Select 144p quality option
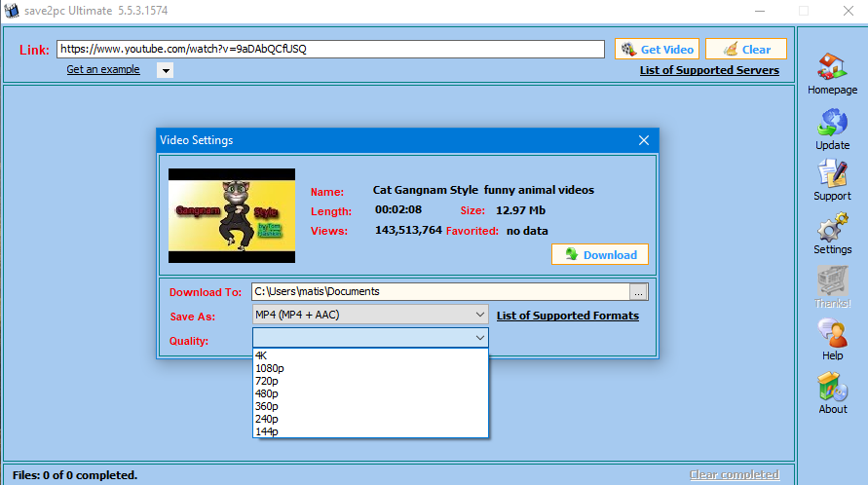 click(370, 431)
